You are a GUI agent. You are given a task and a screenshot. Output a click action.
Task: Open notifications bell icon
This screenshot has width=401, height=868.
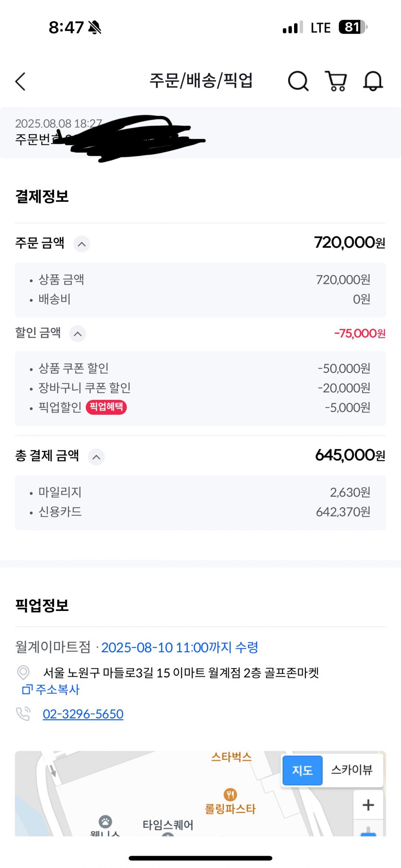[373, 81]
